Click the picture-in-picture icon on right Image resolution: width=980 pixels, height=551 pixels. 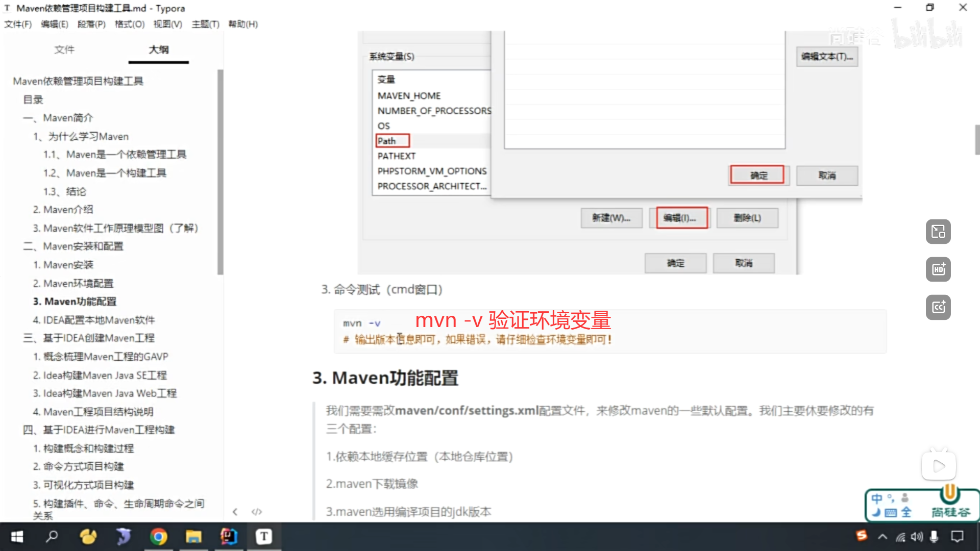pos(938,232)
